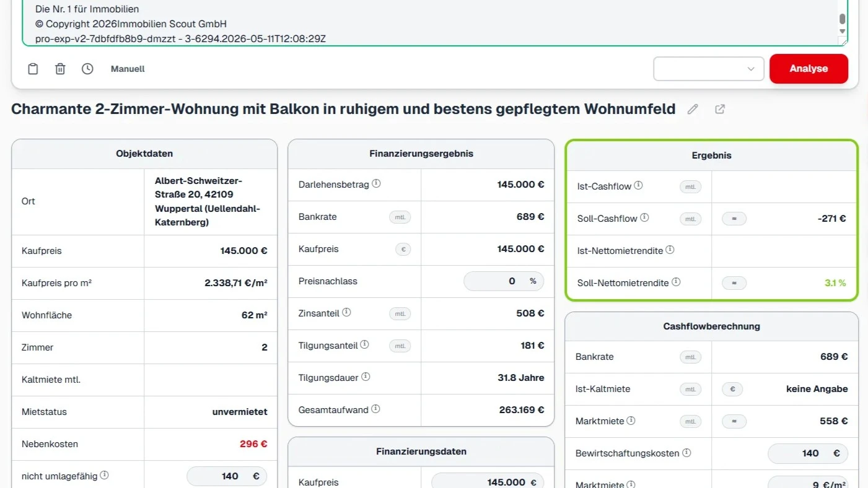The image size is (868, 488).
Task: Click the info icon next to Soll-Cashflow
Action: coord(644,217)
